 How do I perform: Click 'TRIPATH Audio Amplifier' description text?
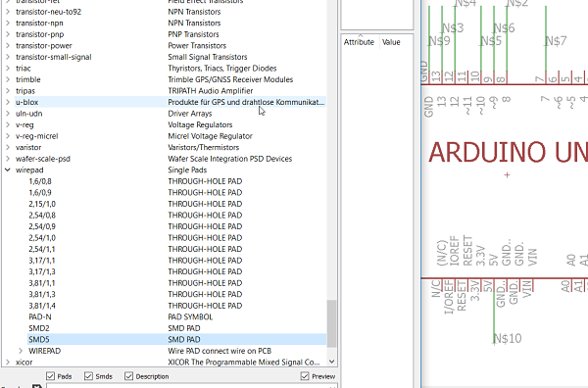[210, 91]
